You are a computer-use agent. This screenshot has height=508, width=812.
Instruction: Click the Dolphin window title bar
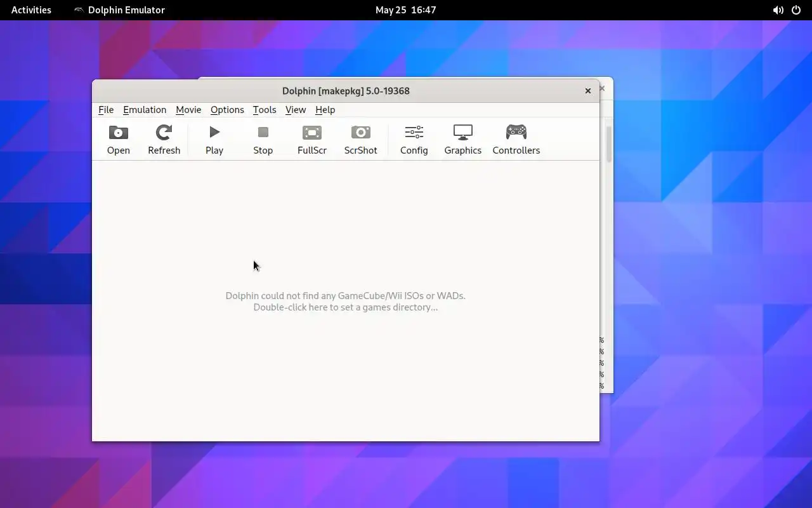coord(346,91)
